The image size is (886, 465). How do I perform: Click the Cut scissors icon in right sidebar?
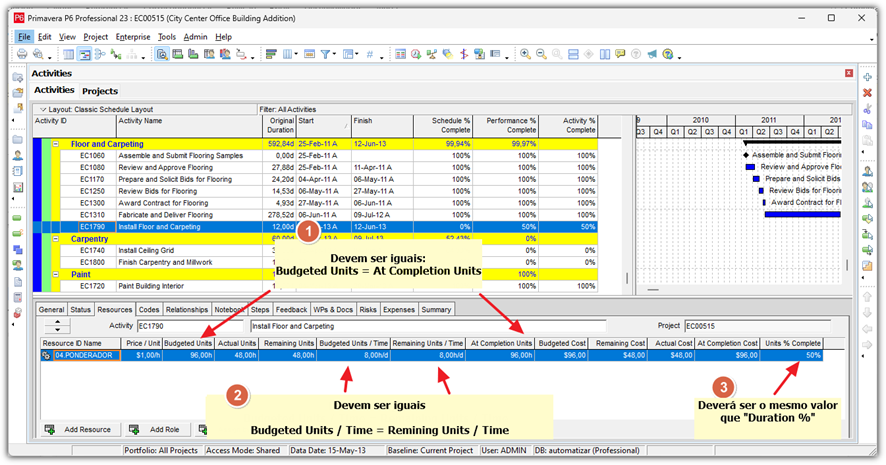[x=867, y=109]
